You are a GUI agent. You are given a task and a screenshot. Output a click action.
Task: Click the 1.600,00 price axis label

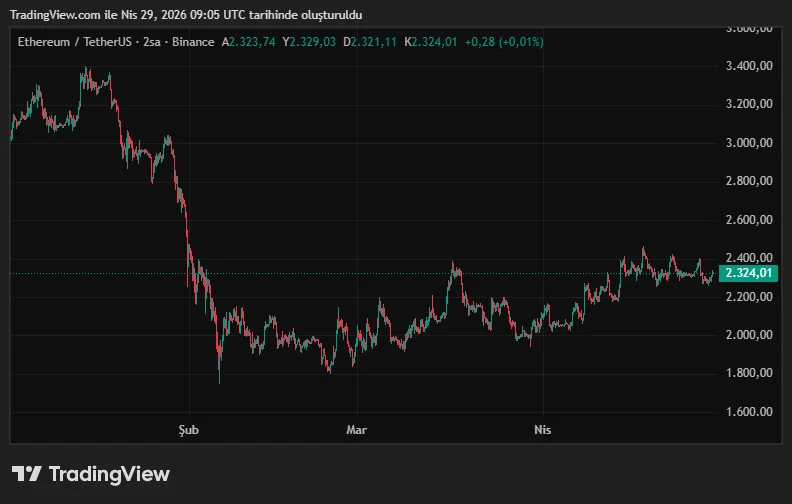point(749,412)
